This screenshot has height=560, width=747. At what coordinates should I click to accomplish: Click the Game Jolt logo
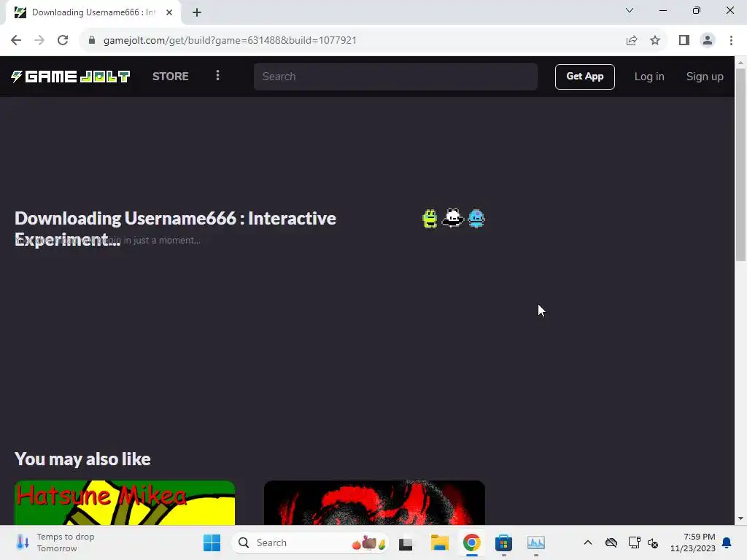pos(71,76)
